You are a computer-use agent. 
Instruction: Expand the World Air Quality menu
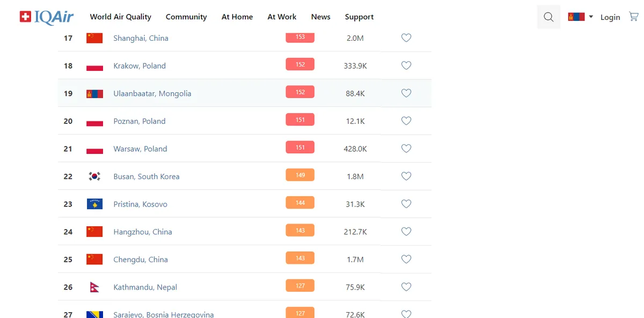click(121, 17)
